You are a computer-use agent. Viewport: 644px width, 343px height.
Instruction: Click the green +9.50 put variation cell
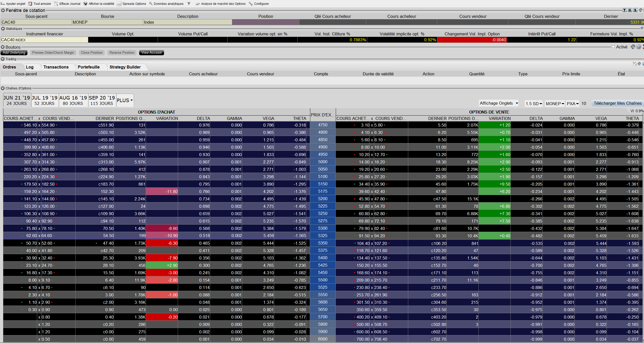tap(494, 184)
